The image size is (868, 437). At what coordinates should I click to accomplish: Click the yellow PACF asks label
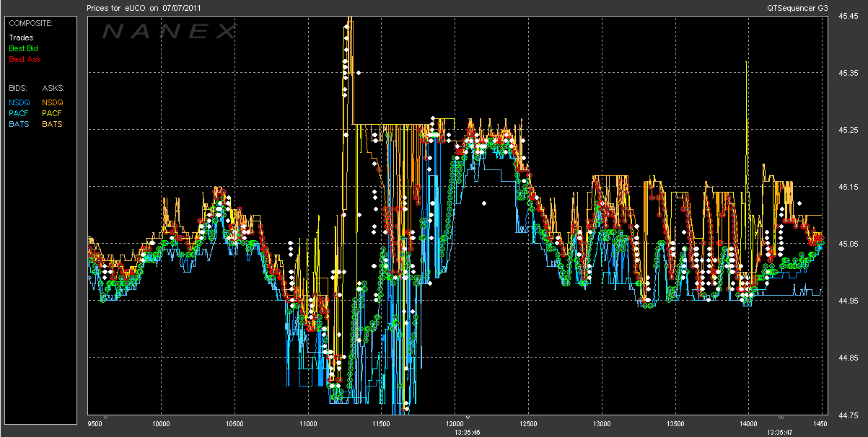[52, 113]
